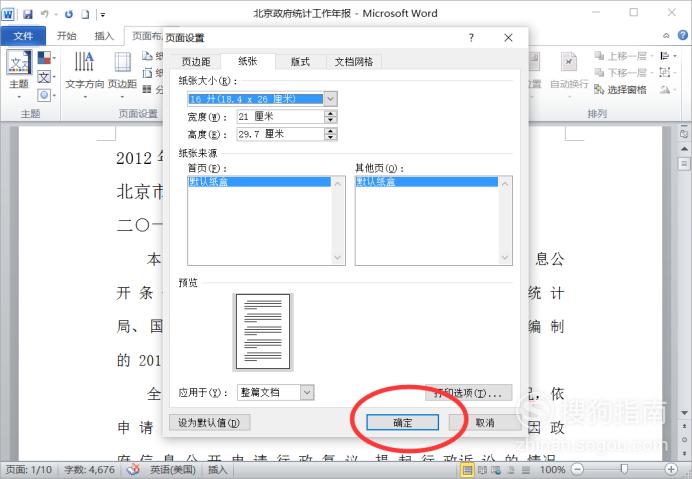Open the Theme Colors dropdown
This screenshot has width=692, height=479.
[x=46, y=57]
